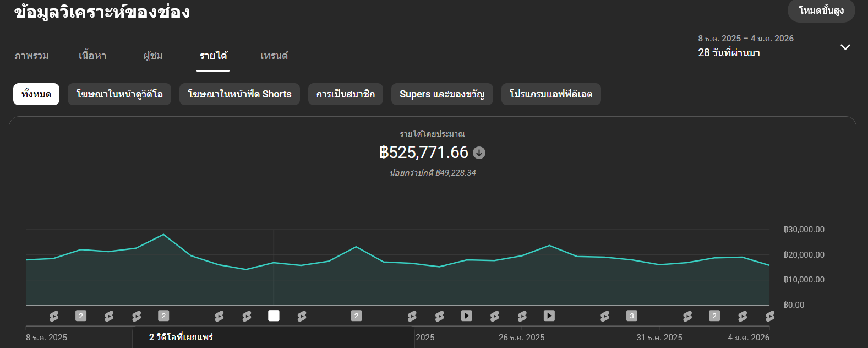Screen dimensions: 868x348
Task: Switch to the เนื้อหา tab
Action: (x=92, y=56)
